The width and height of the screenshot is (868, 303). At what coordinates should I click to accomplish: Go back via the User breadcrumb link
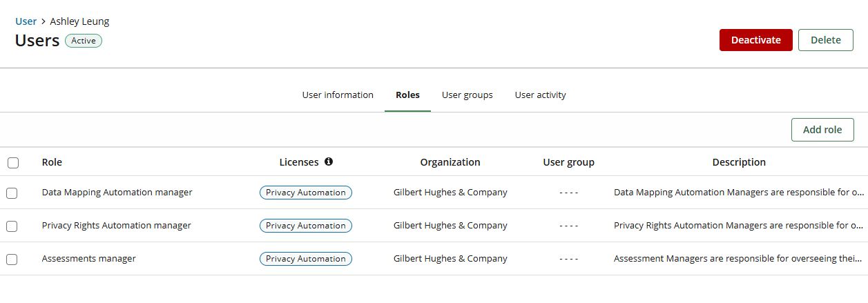pyautogui.click(x=26, y=21)
